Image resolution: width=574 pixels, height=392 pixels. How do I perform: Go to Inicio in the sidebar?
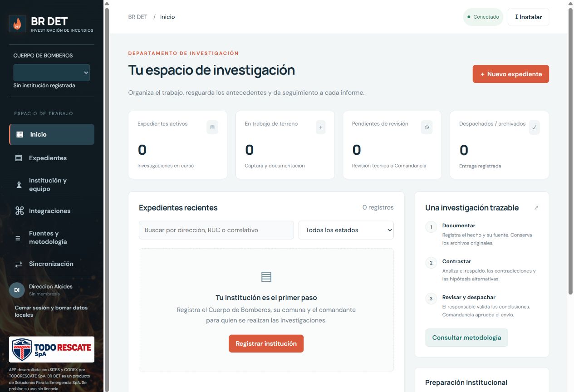click(x=52, y=134)
